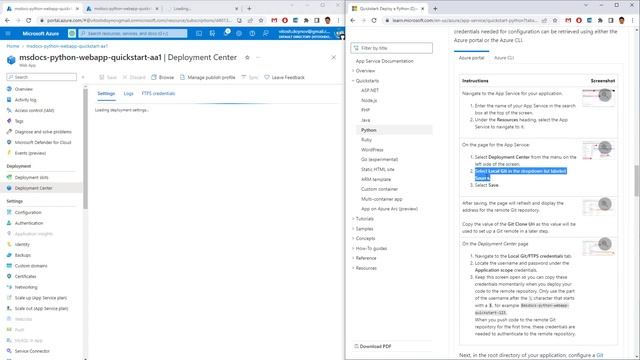The image size is (640, 360).
Task: Open Tags in the sidebar
Action: (19, 121)
